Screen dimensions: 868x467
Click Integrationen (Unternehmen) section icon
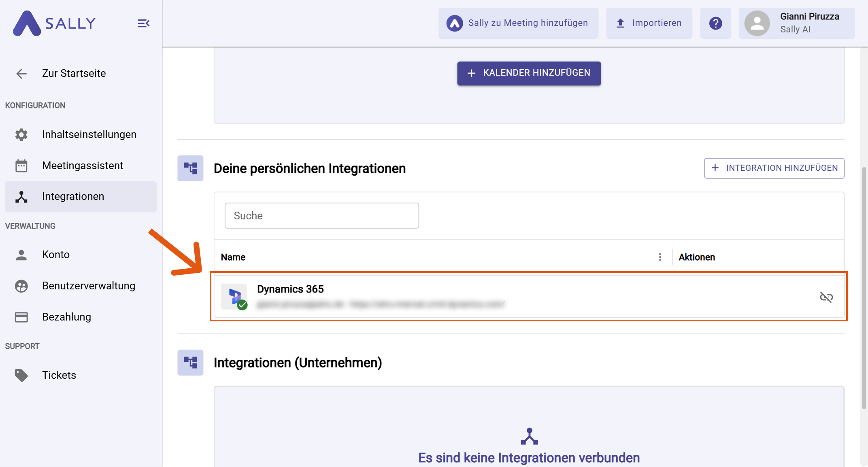190,363
